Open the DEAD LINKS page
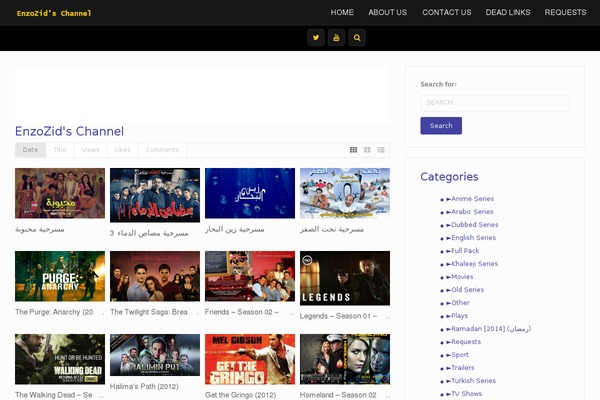The height and width of the screenshot is (400, 600). coord(508,12)
